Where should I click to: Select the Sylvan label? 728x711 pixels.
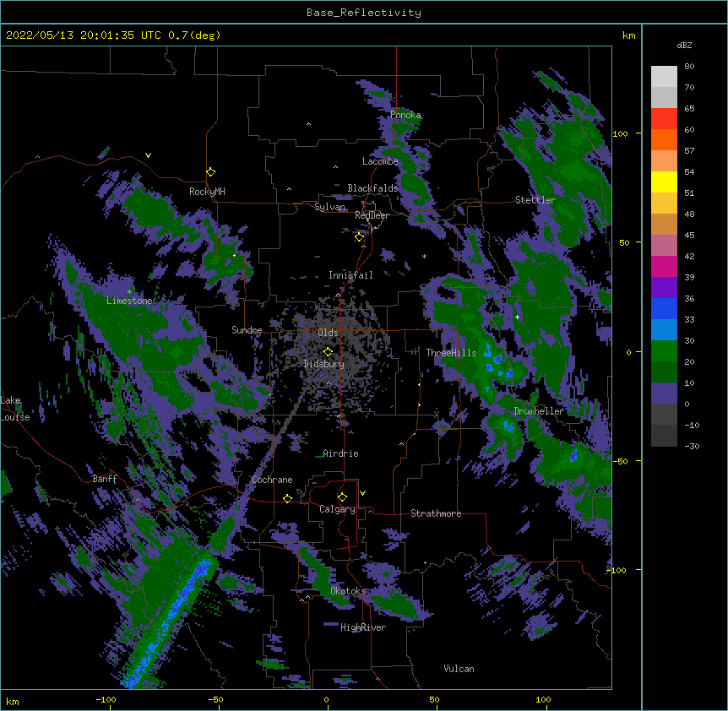coord(329,207)
